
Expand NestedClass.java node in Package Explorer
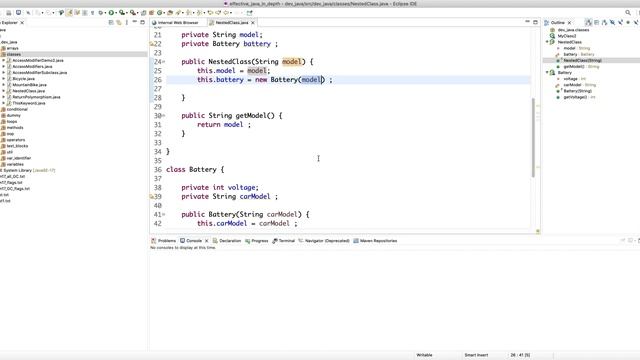point(4,91)
